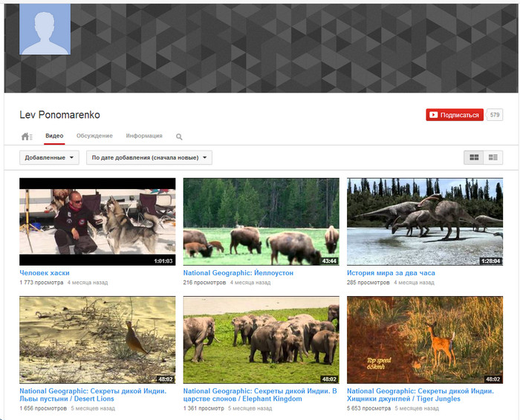This screenshot has height=420, width=520.
Task: Click the 1 773 просмотра view count
Action: coord(42,283)
